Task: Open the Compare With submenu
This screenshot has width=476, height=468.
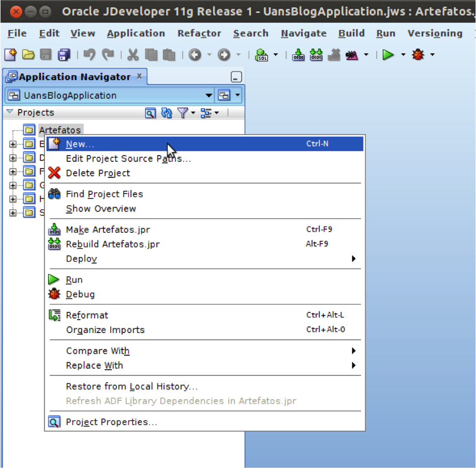Action: pos(205,351)
